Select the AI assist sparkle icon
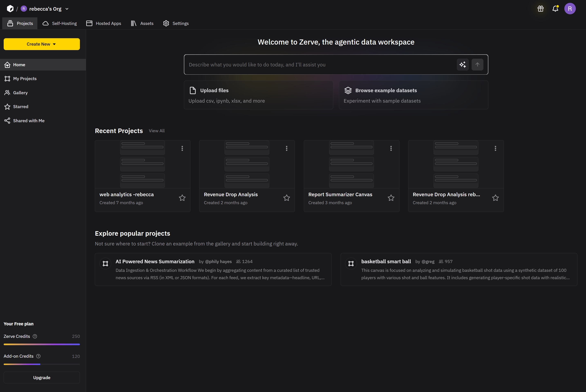This screenshot has width=586, height=392. coord(463,65)
